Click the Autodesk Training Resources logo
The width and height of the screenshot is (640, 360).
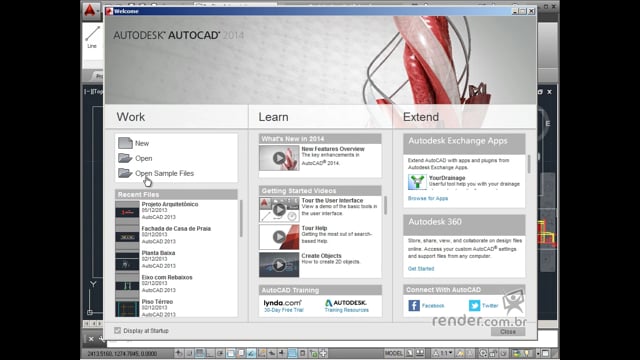coord(346,303)
